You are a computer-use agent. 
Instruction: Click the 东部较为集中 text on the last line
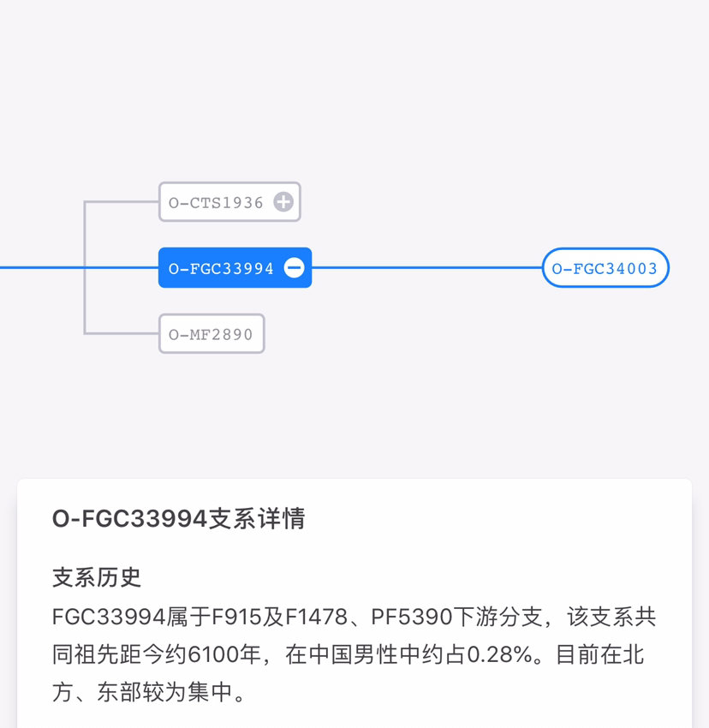click(x=164, y=692)
